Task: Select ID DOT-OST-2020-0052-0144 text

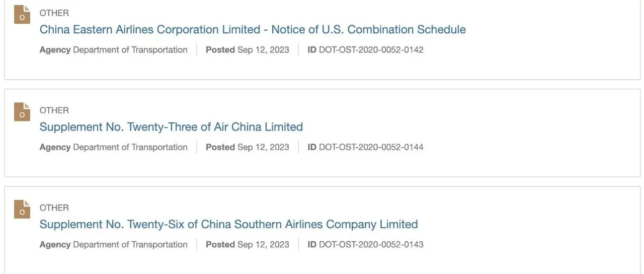Action: tap(366, 147)
